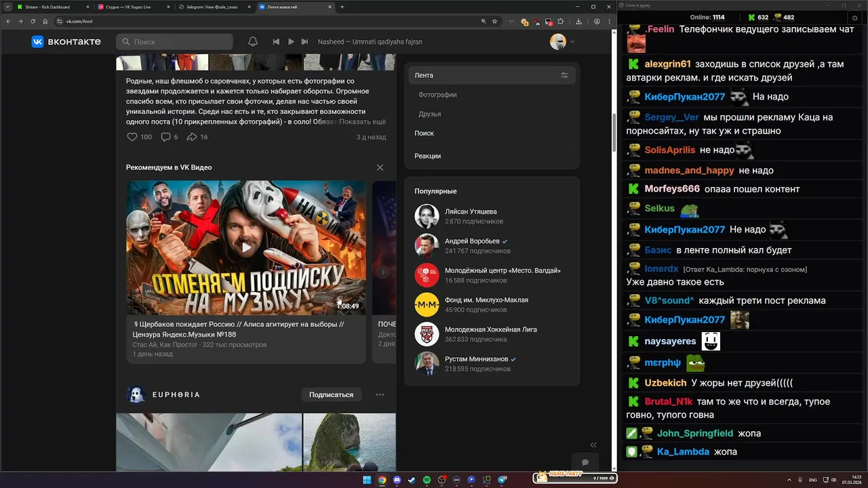Open Реакции in the feed menu
The image size is (868, 488).
(x=428, y=156)
